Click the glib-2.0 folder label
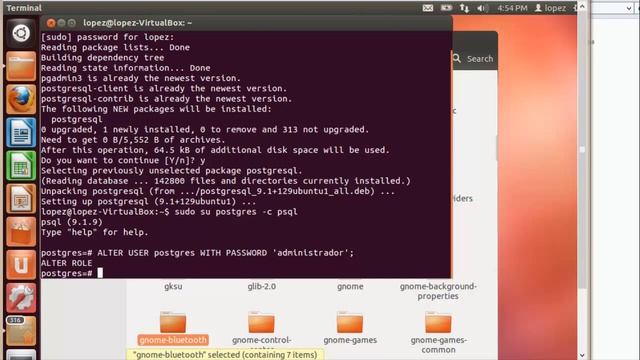Screen dimensions: 640x360 tap(262, 287)
